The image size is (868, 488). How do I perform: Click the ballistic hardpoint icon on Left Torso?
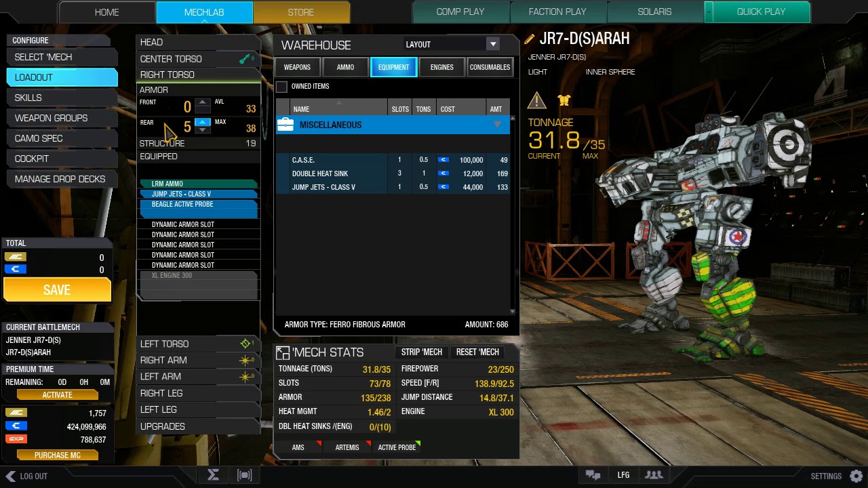(x=245, y=344)
